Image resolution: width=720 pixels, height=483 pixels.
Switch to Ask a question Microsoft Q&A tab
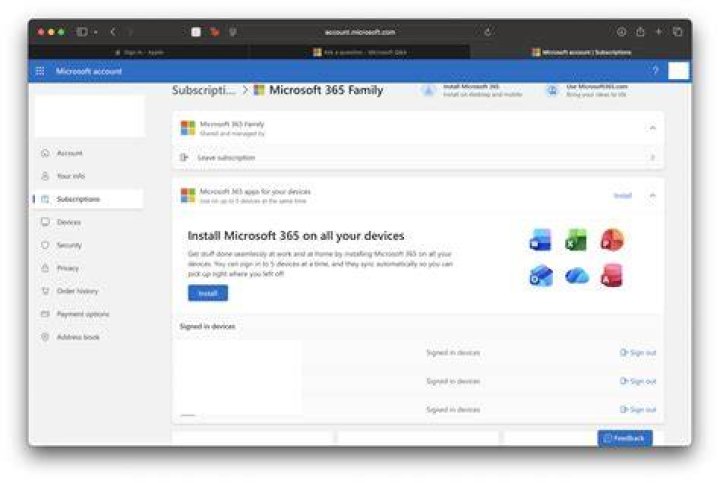360,52
